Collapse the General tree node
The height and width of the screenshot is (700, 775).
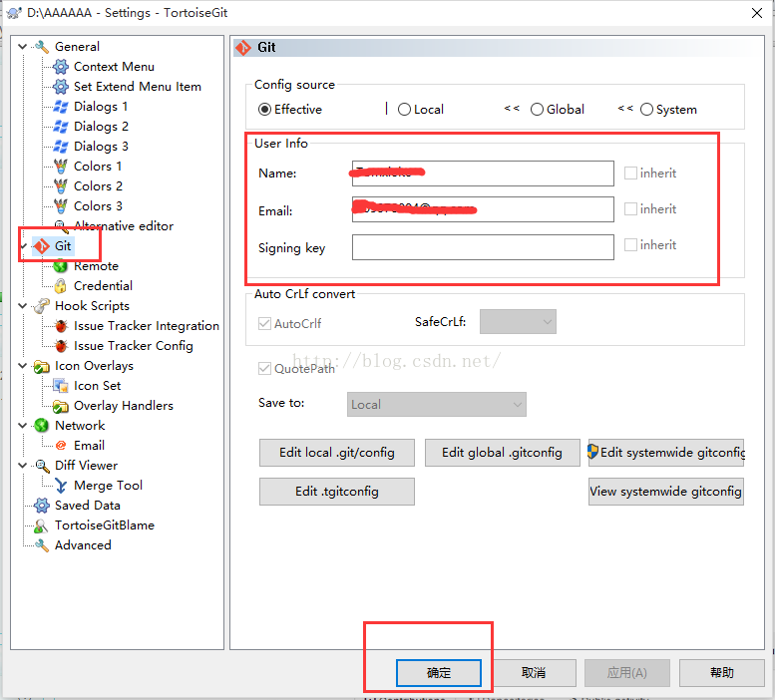22,47
